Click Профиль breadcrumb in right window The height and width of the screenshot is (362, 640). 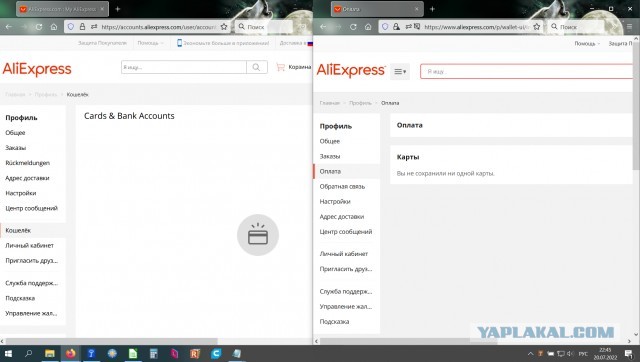click(x=360, y=103)
